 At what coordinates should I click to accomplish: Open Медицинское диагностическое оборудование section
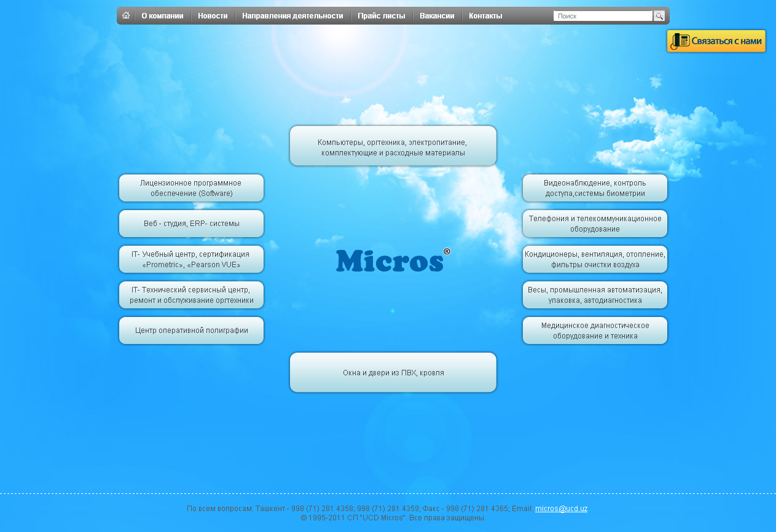(x=595, y=331)
